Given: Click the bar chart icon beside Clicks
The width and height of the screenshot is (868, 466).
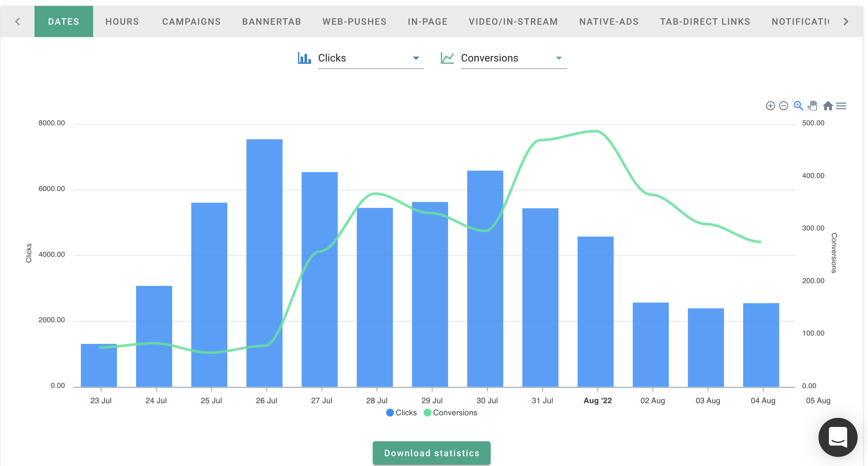Looking at the screenshot, I should coord(304,58).
